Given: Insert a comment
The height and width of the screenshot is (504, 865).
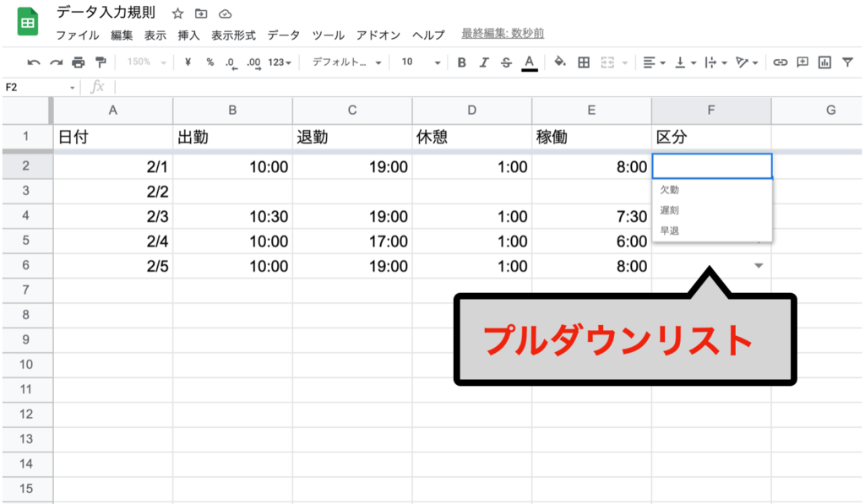Looking at the screenshot, I should click(802, 62).
